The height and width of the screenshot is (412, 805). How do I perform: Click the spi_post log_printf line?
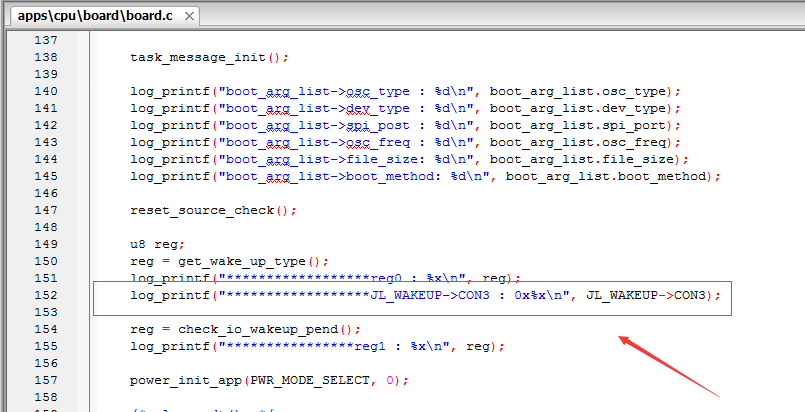(x=405, y=125)
